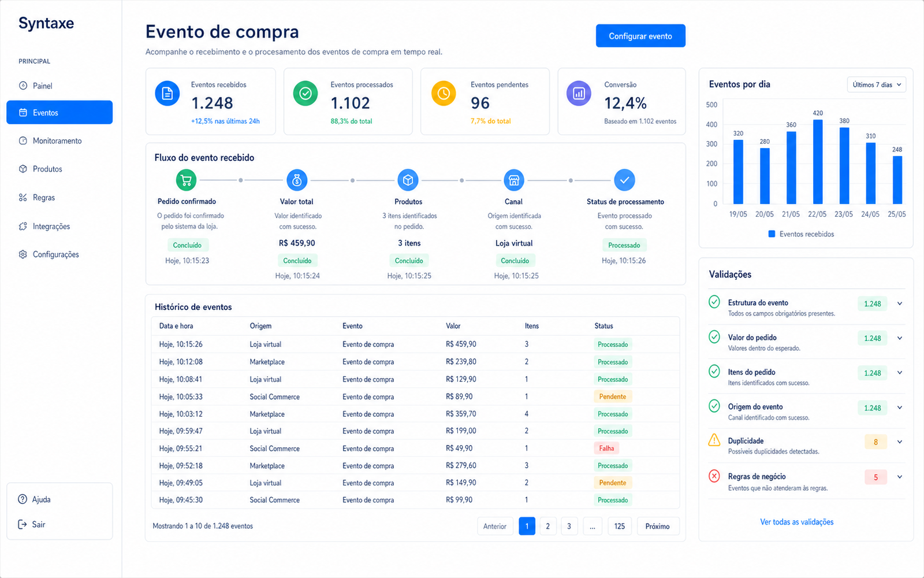
Task: Click the Eventos calendar icon in sidebar
Action: point(23,113)
